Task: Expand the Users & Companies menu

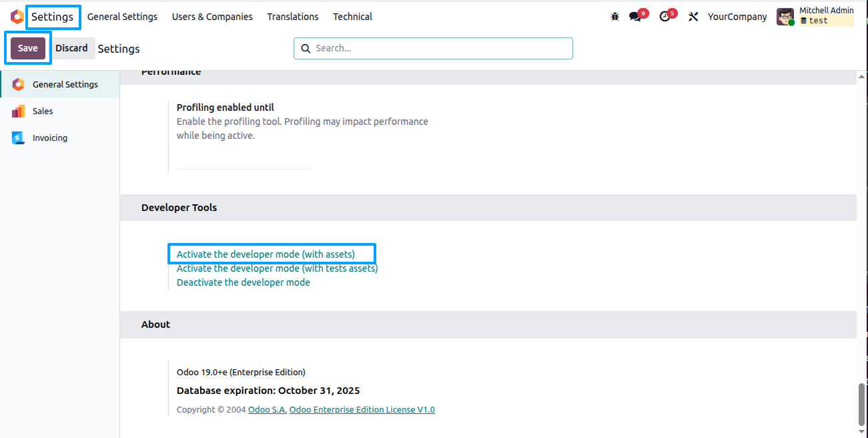Action: [212, 17]
